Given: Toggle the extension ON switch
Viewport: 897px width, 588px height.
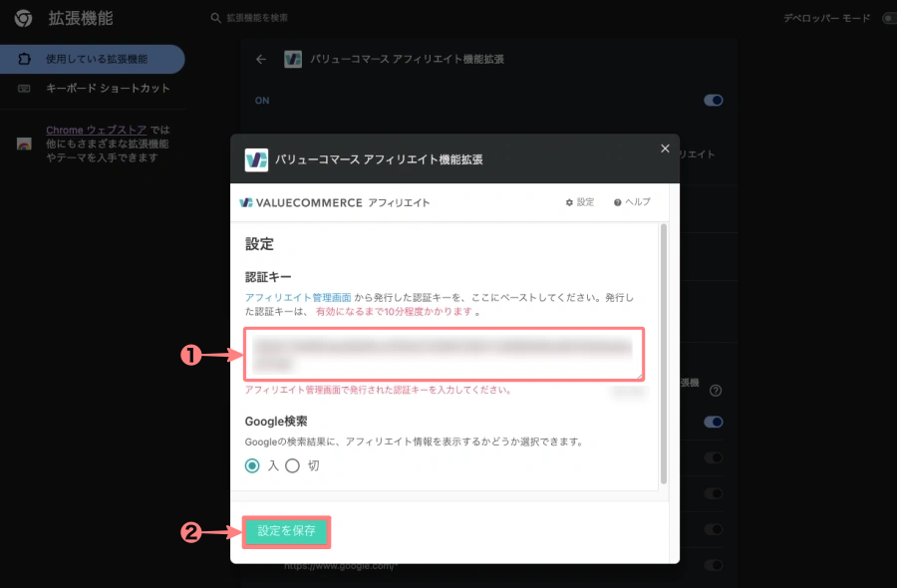Looking at the screenshot, I should [x=714, y=101].
